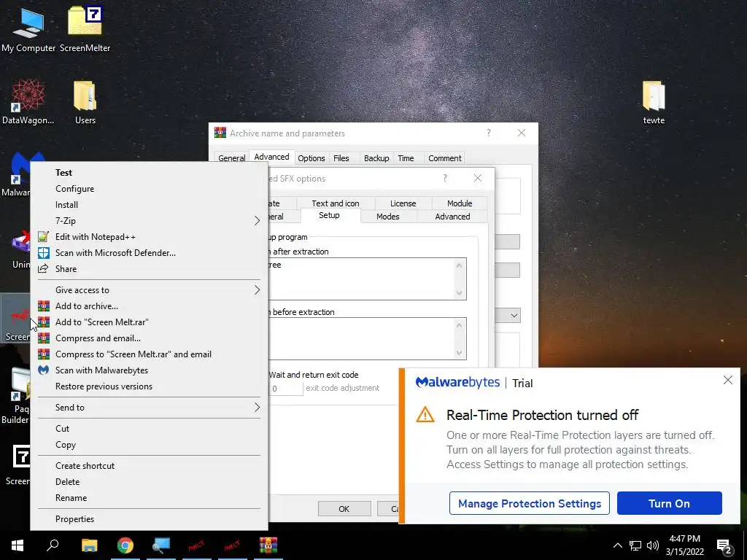Open the Action Center notifications icon
The image size is (747, 560).
pos(724,546)
